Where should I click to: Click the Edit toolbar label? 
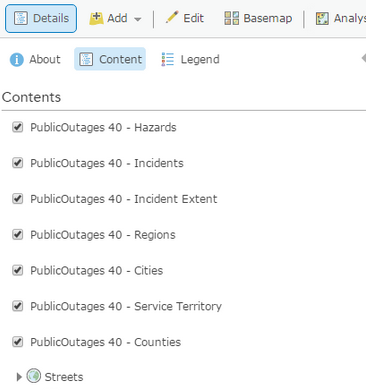[194, 18]
